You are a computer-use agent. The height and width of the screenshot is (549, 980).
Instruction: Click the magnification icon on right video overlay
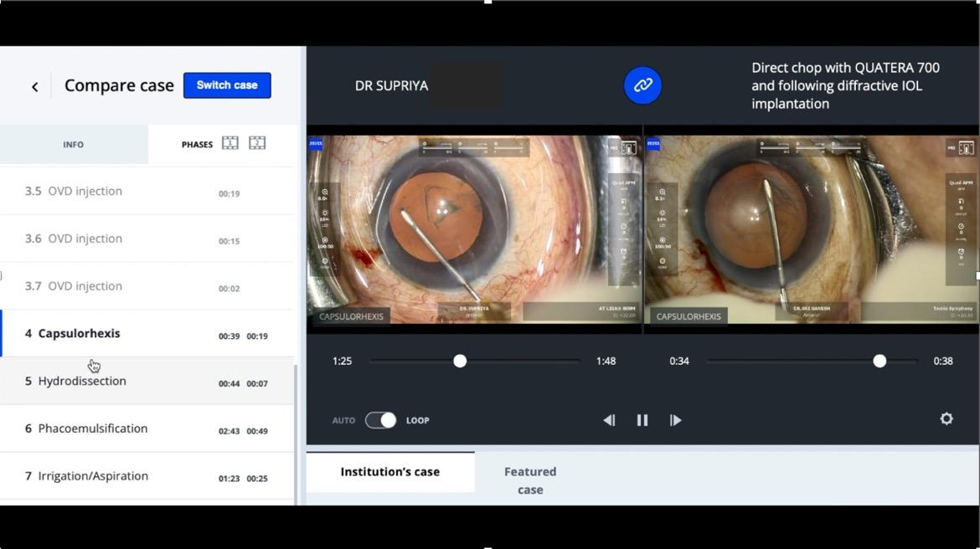coord(662,193)
